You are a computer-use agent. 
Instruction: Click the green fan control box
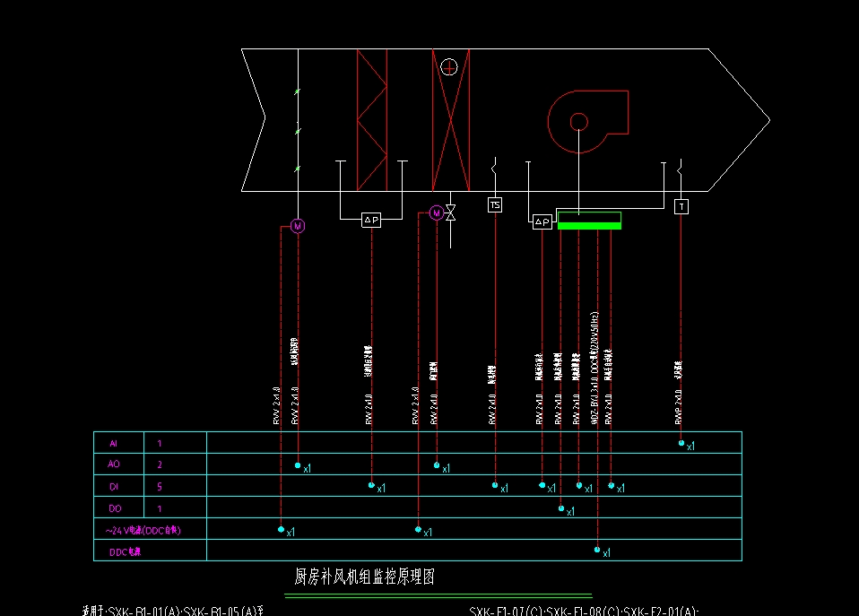coord(589,221)
